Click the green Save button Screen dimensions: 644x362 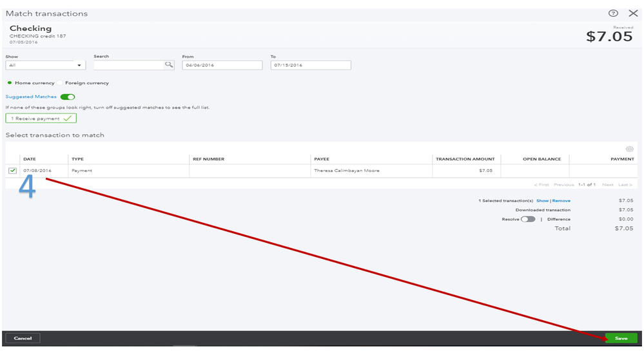(x=621, y=338)
